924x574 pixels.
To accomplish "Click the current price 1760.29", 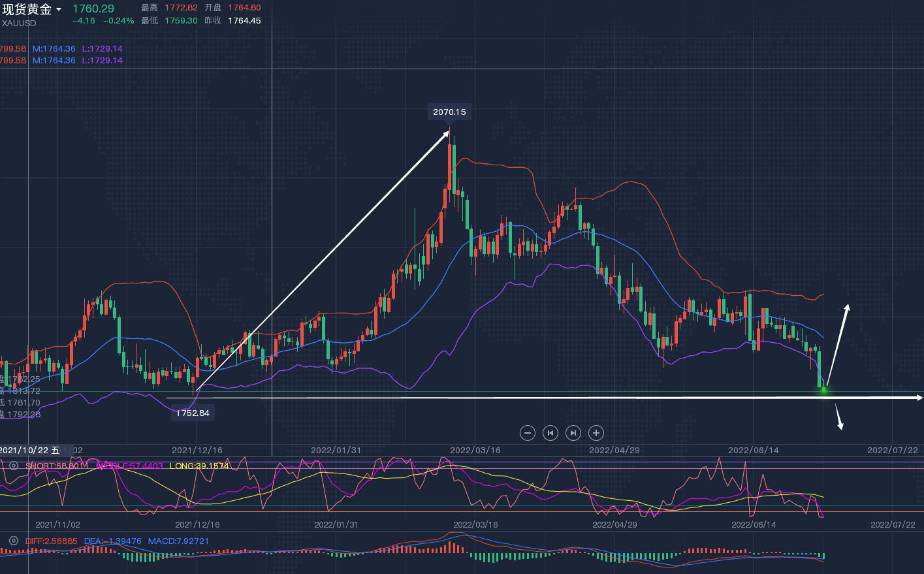I will (x=93, y=9).
